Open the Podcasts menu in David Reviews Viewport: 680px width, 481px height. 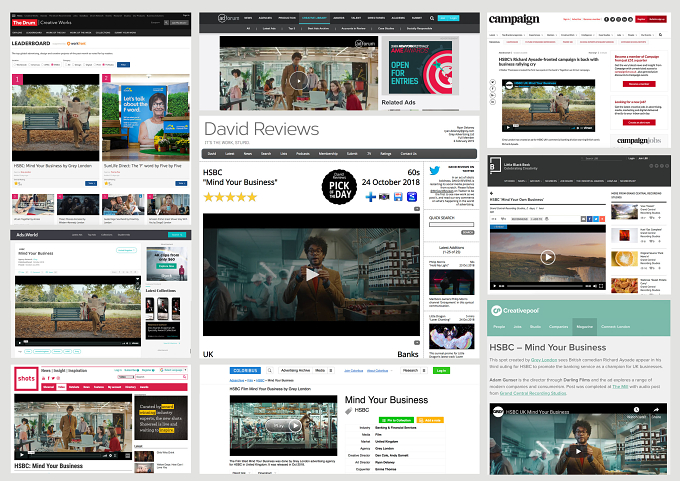[x=303, y=154]
